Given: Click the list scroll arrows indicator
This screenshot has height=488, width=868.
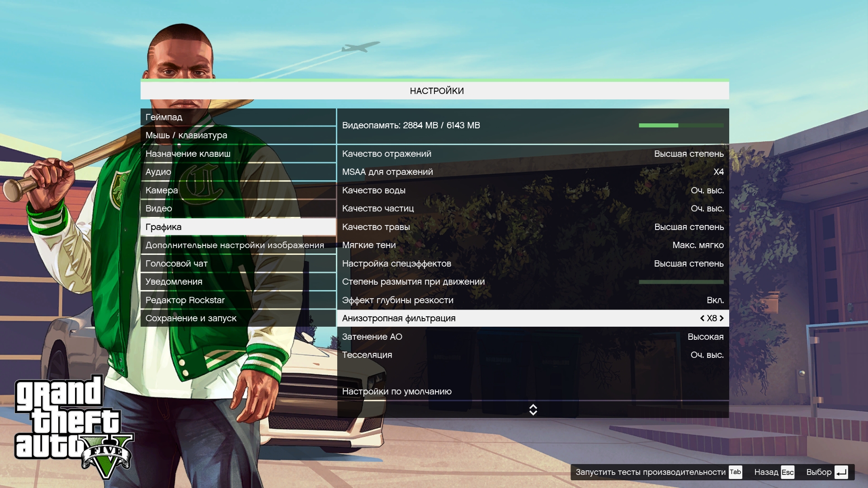Looking at the screenshot, I should (x=533, y=409).
